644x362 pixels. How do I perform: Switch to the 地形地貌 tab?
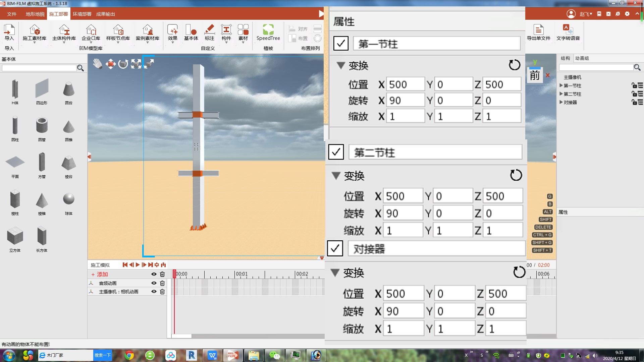[35, 14]
